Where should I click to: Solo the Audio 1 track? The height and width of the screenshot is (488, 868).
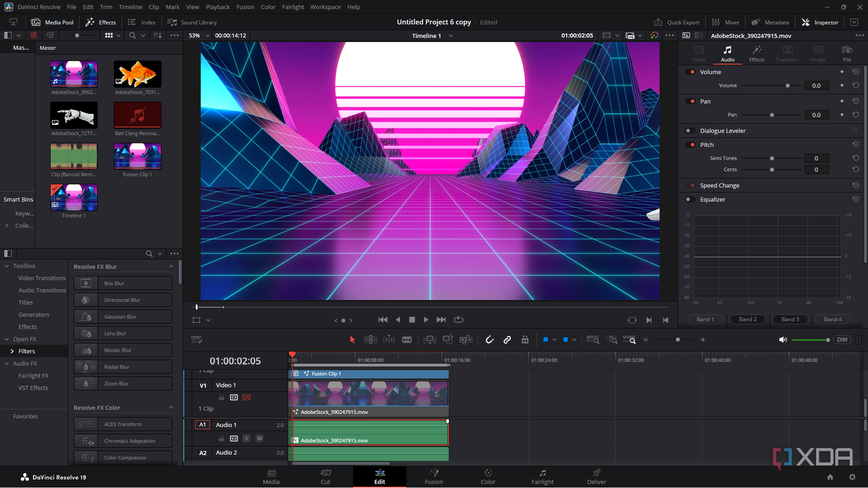(x=246, y=438)
